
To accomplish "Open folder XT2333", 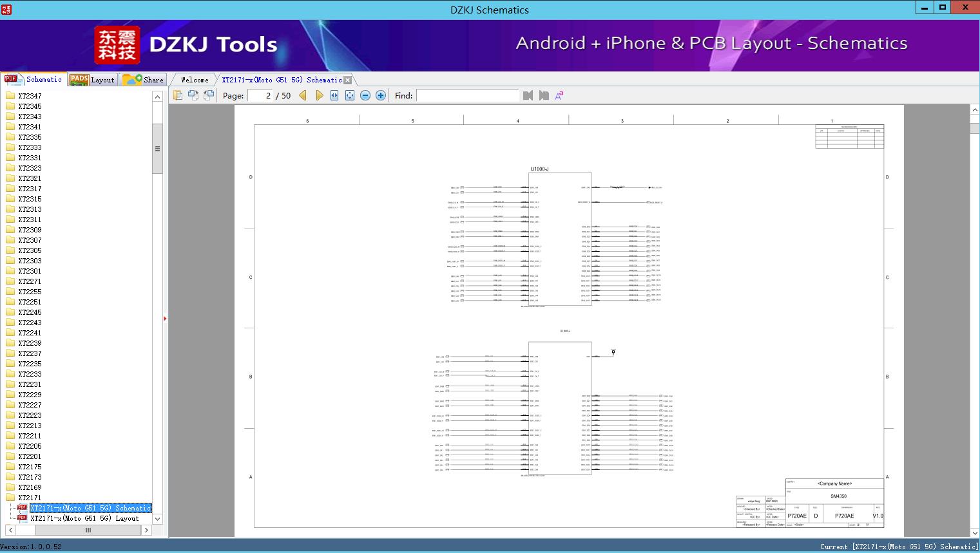I will 30,147.
